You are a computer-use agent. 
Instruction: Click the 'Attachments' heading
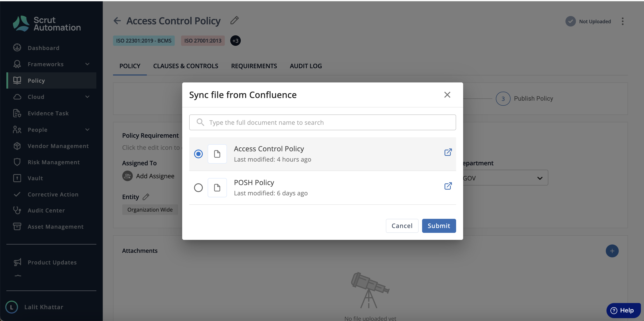coord(140,251)
